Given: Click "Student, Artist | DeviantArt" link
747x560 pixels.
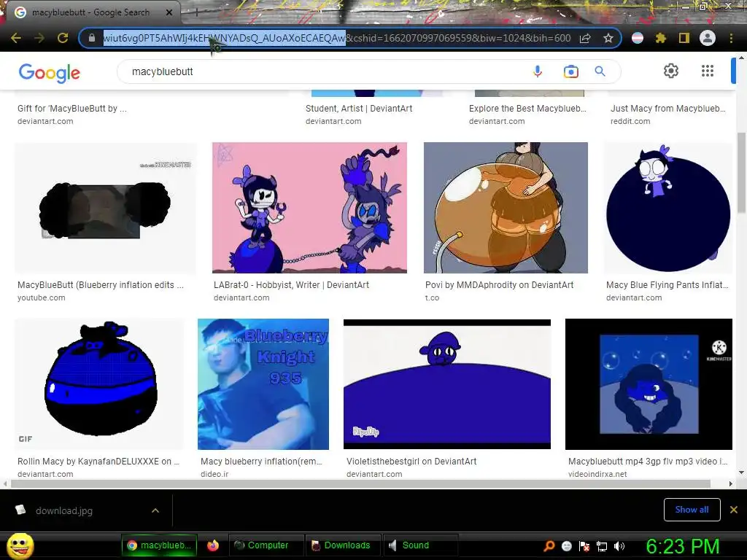Looking at the screenshot, I should pyautogui.click(x=359, y=109).
